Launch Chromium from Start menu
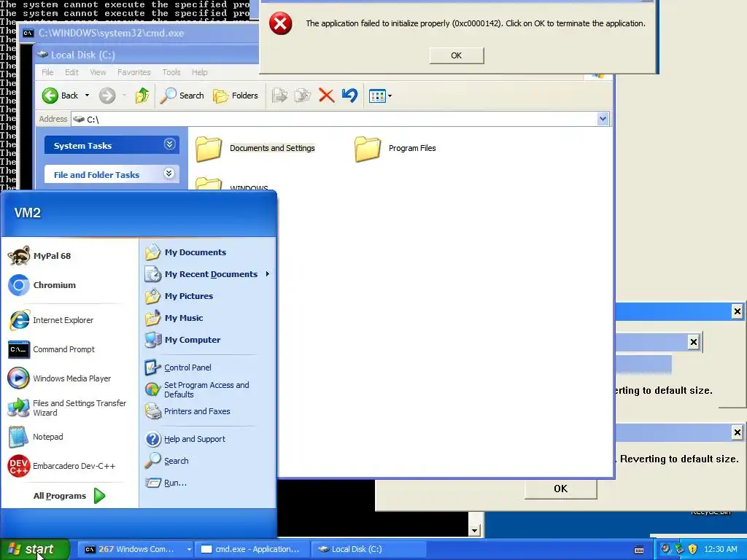 (42, 285)
